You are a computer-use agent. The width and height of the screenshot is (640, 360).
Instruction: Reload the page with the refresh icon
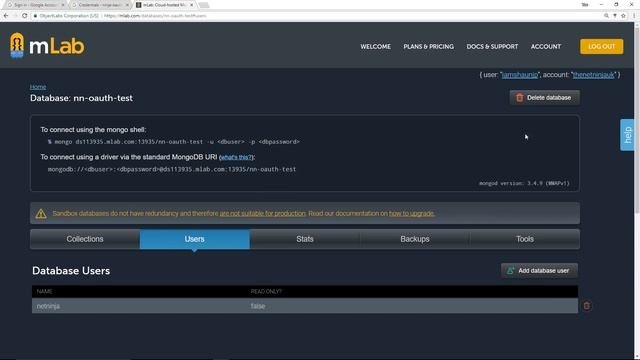(24, 16)
